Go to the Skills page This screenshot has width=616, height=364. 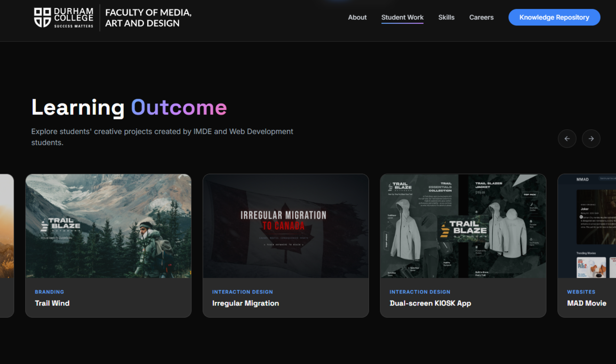tap(446, 17)
